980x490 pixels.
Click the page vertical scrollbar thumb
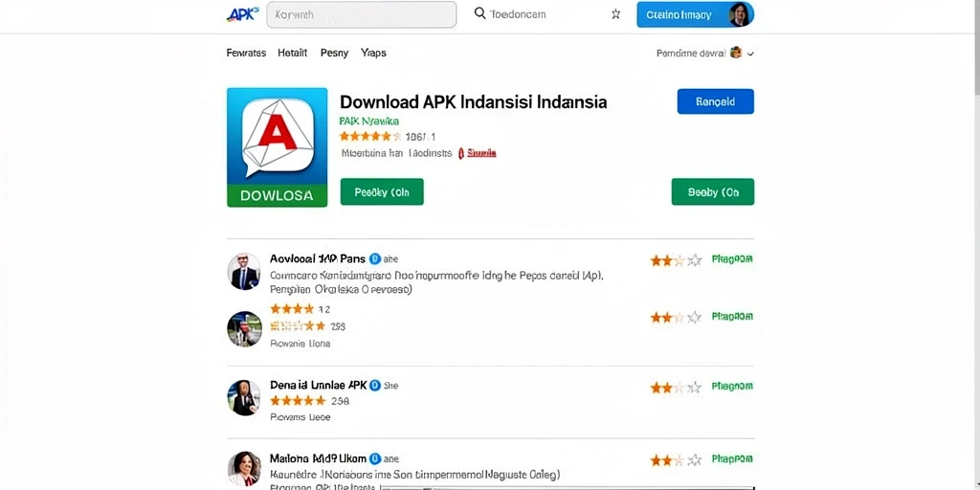[976, 47]
